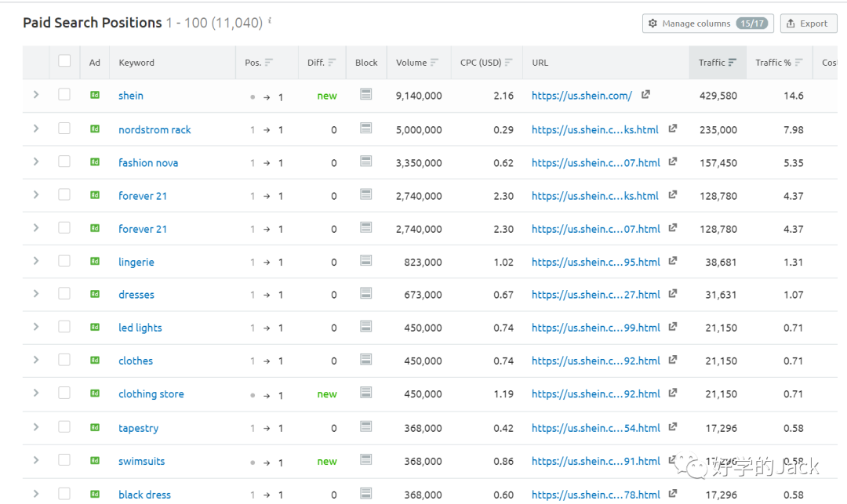View ad block icon in lingerie row
This screenshot has height=504, width=847.
point(365,261)
